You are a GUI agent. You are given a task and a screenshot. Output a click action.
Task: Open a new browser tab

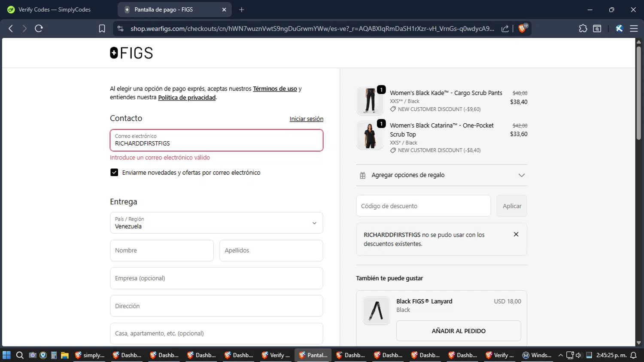tap(241, 9)
